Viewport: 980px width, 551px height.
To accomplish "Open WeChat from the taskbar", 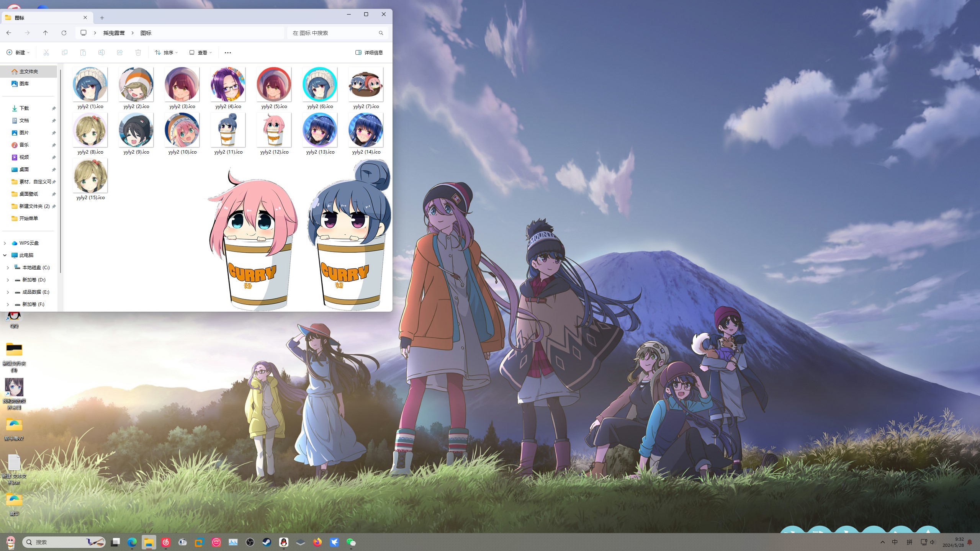I will pyautogui.click(x=351, y=542).
